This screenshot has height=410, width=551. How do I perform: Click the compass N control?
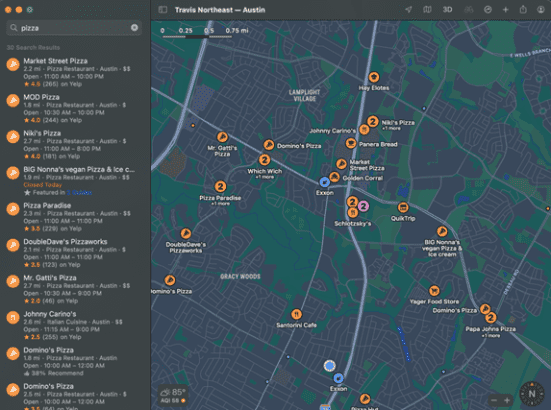532,394
